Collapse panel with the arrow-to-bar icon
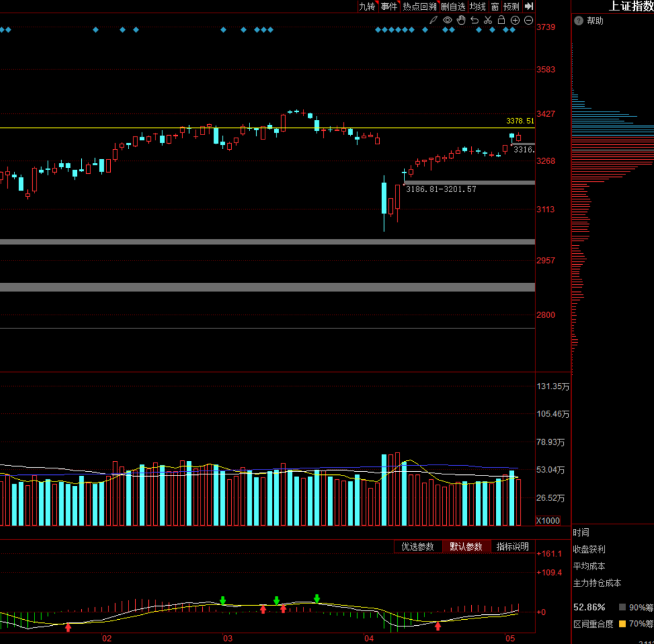This screenshot has width=654, height=644. click(x=529, y=6)
